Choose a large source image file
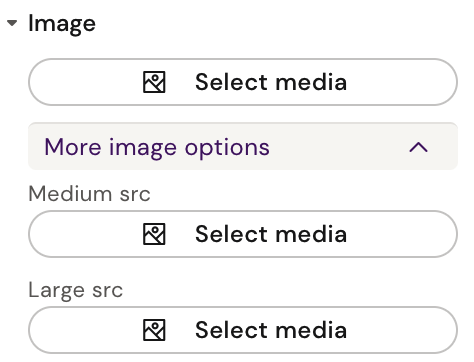This screenshot has width=474, height=362. click(x=243, y=330)
